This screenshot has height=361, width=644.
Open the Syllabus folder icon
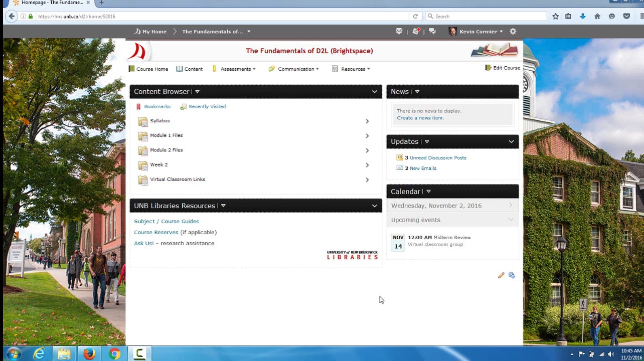pyautogui.click(x=143, y=121)
